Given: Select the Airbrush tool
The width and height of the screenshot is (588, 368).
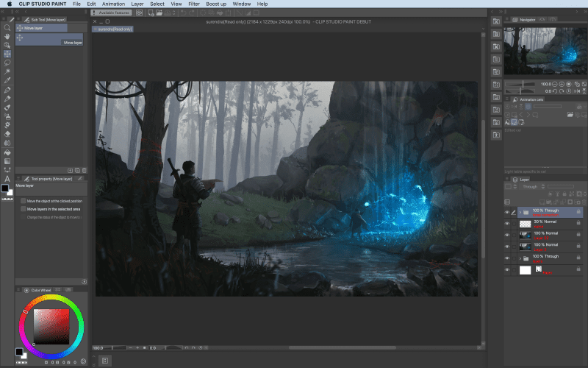Looking at the screenshot, I should [7, 116].
